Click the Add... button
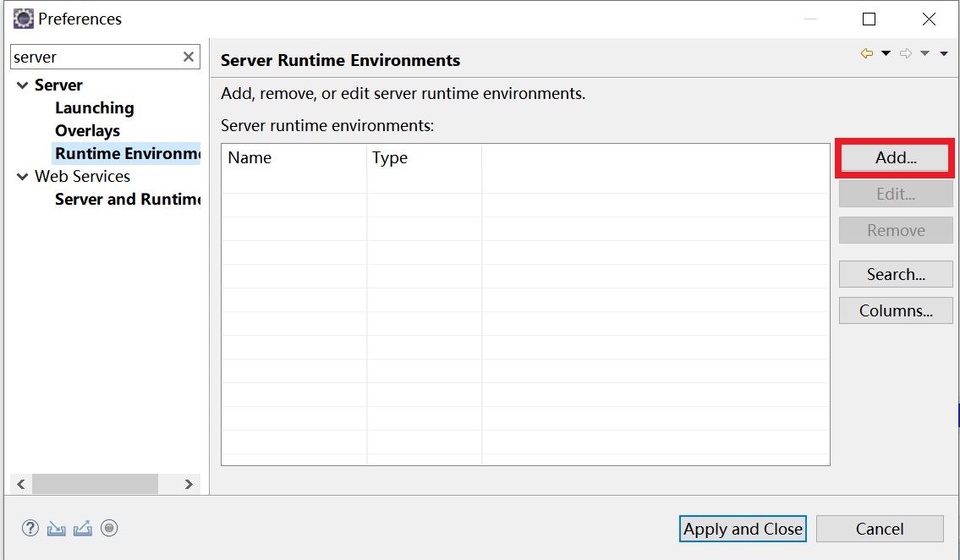The width and height of the screenshot is (960, 560). (x=896, y=158)
